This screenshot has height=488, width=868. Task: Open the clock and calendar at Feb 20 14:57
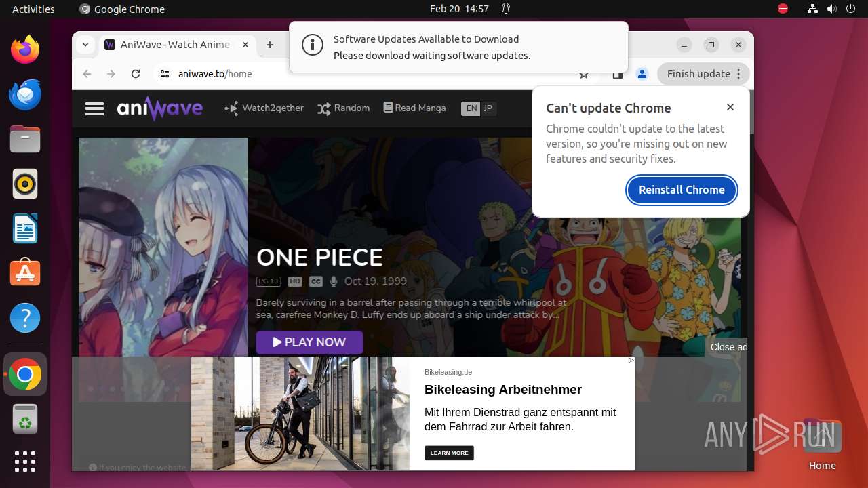click(459, 9)
